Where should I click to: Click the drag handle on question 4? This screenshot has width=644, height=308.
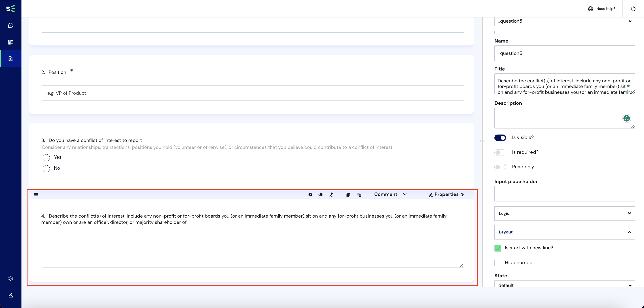tap(36, 195)
